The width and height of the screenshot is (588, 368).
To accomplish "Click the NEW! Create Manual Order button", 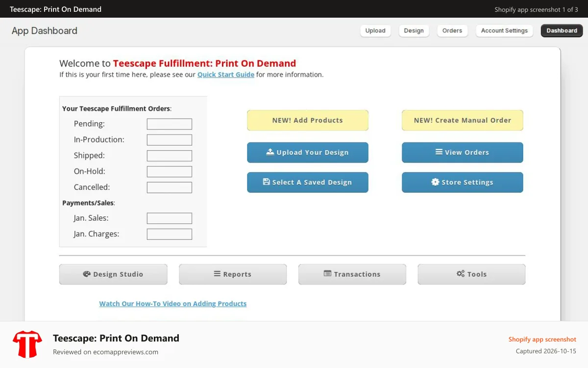I will point(463,120).
